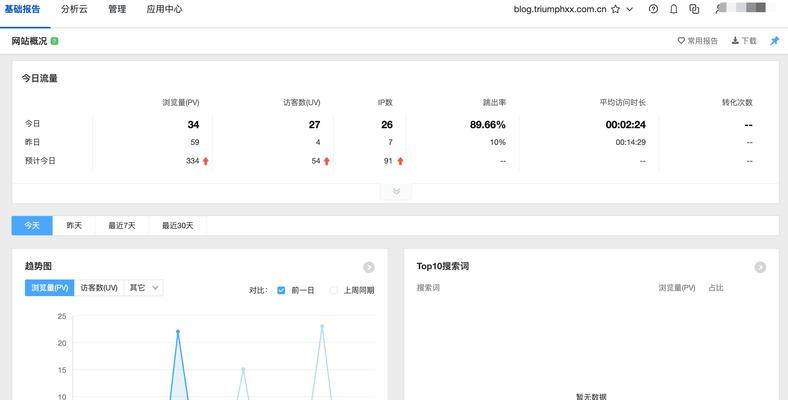Switch to 基础报告 tab
The width and height of the screenshot is (788, 400).
pos(22,9)
